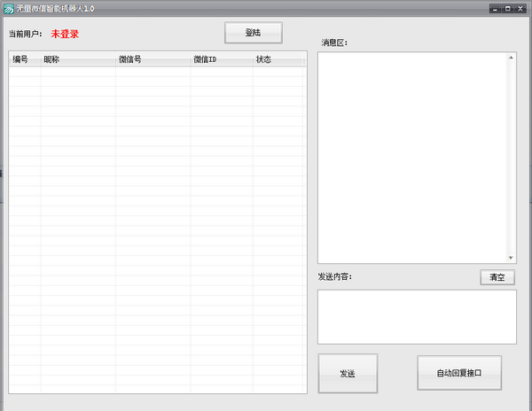Sort list by 编号 column header
The image size is (532, 411).
25,59
